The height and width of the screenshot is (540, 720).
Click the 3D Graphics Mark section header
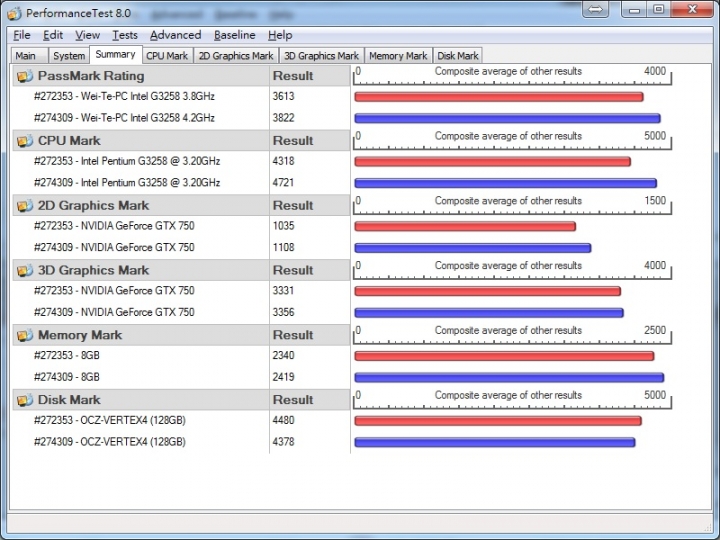[x=141, y=270]
